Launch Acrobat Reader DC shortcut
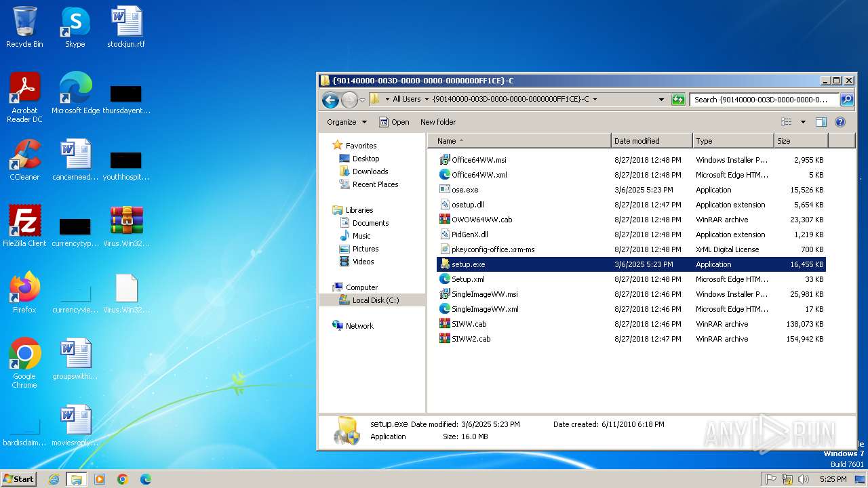 point(24,97)
